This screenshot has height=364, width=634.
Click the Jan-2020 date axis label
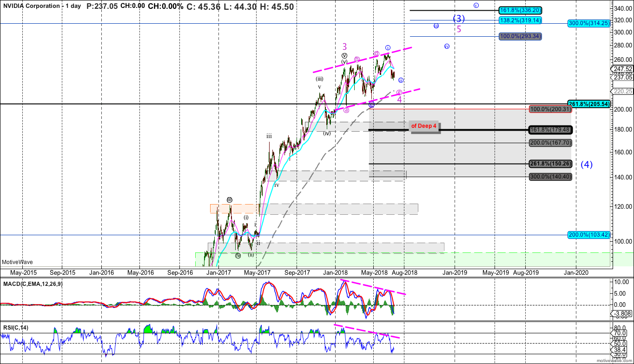pyautogui.click(x=577, y=273)
